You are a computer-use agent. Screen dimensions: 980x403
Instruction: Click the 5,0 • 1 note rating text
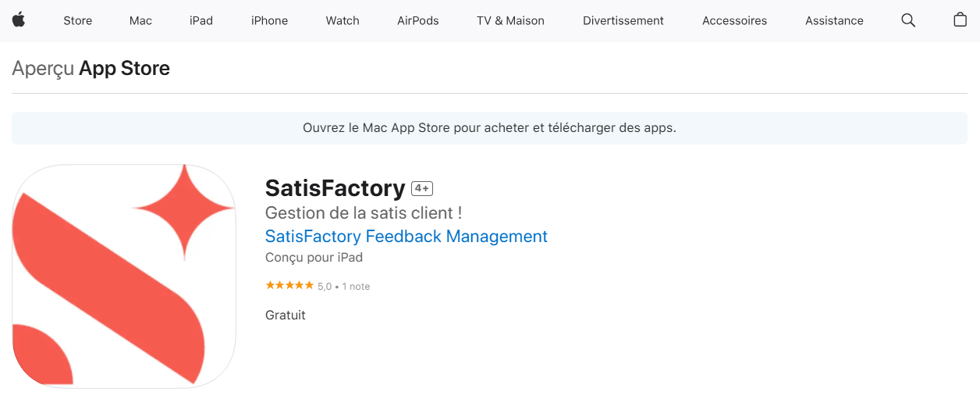point(343,287)
